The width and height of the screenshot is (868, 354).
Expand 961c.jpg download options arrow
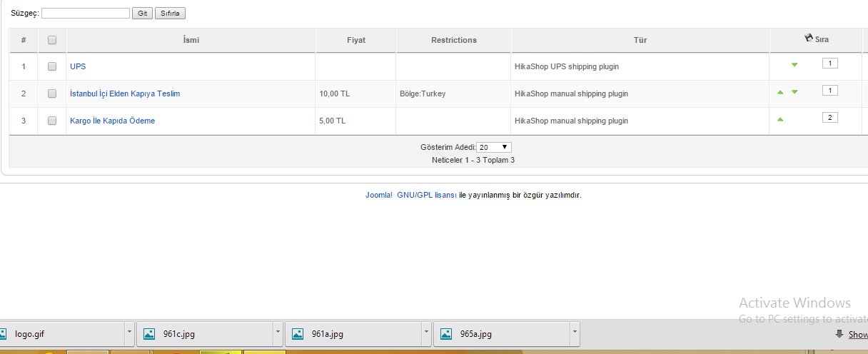[278, 333]
